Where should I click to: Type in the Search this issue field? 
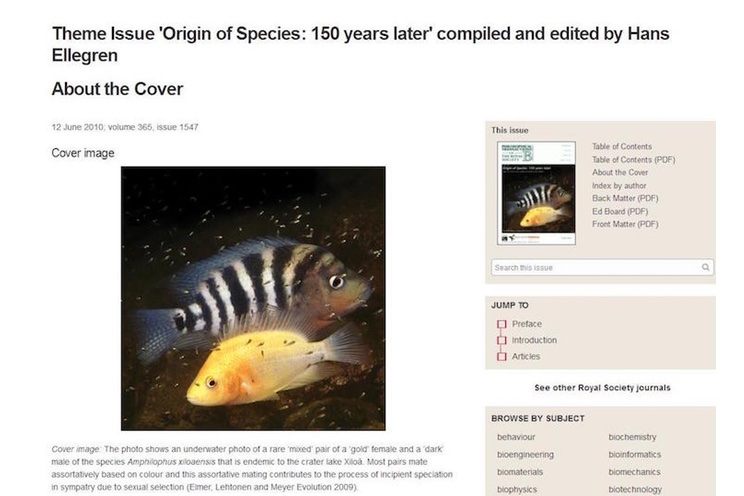pos(594,267)
